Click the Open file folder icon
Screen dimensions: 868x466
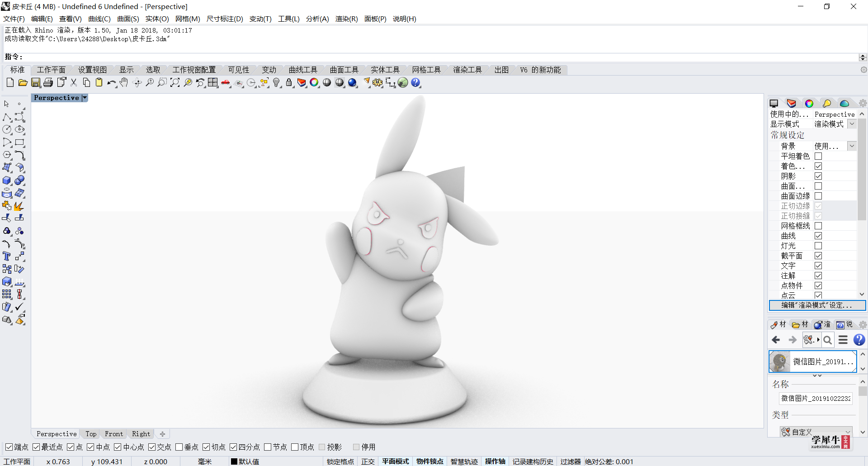pos(23,82)
